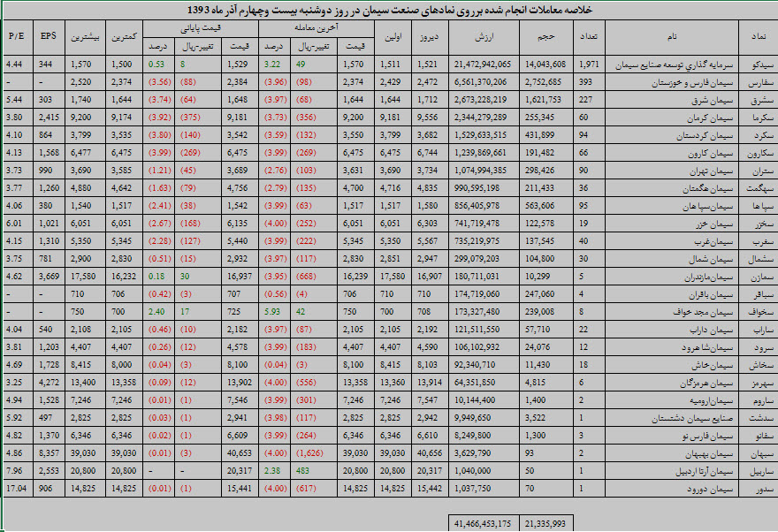
Task: Click the name سیمان شاهرود
Action: [x=707, y=348]
